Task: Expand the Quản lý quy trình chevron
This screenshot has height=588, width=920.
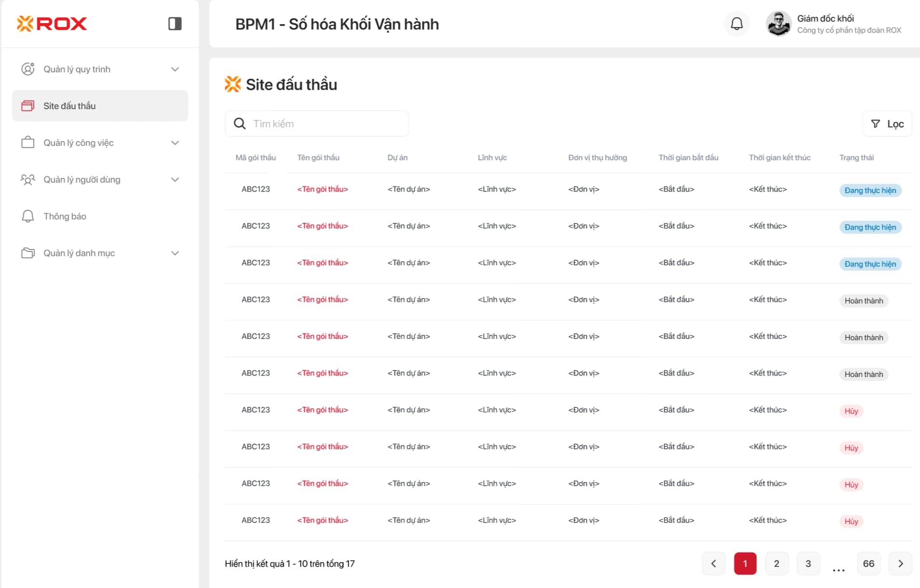Action: pyautogui.click(x=175, y=69)
